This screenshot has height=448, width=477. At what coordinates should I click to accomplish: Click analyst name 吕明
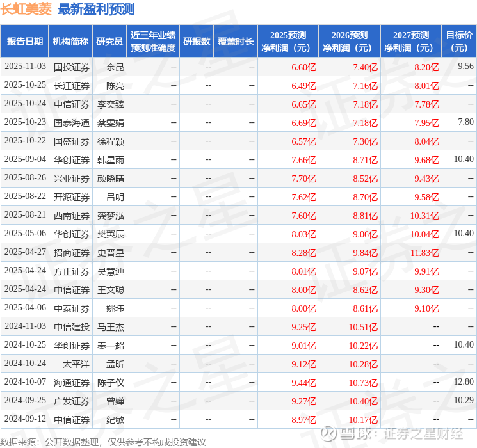tap(115, 197)
